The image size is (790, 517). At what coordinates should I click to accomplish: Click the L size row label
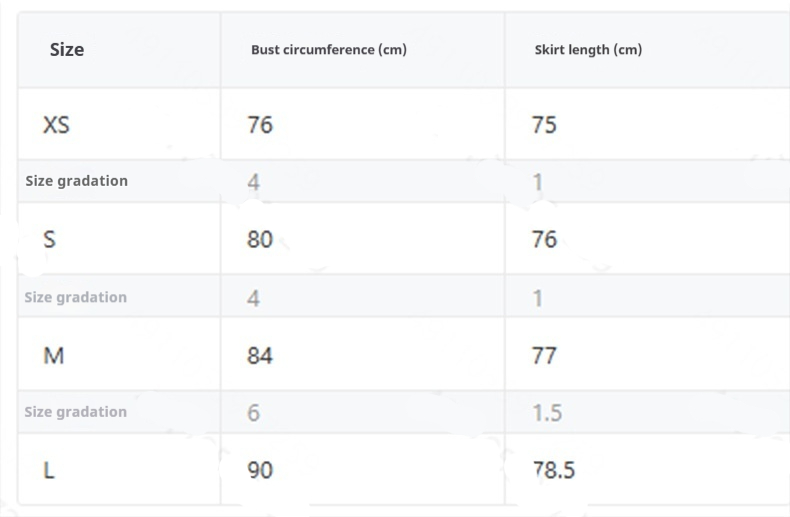coord(49,469)
